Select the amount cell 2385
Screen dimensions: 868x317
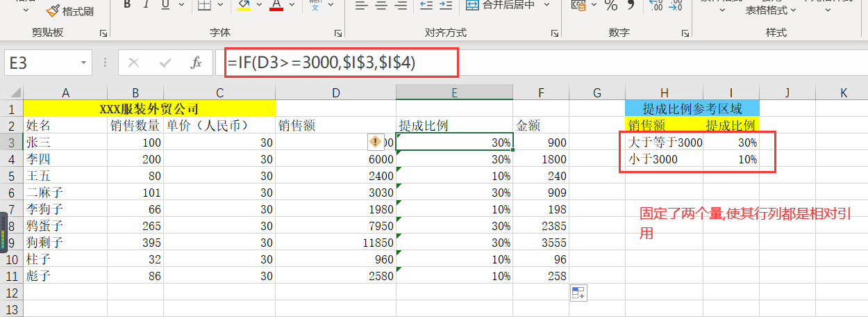coord(541,225)
